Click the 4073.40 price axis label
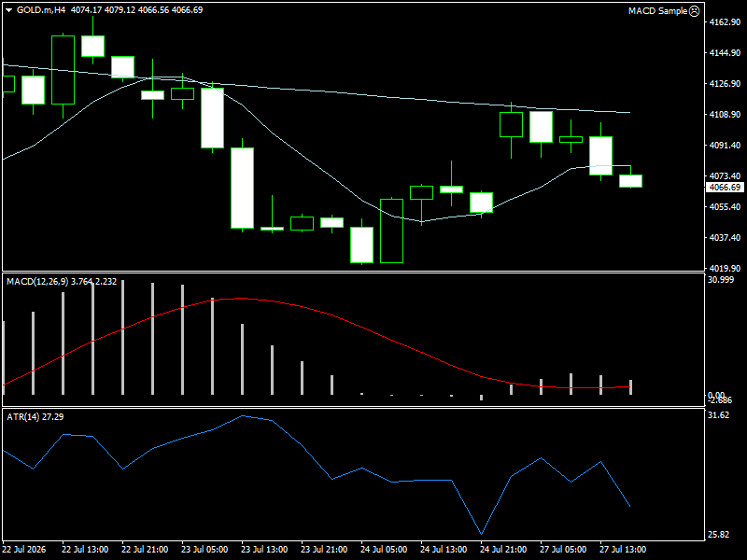This screenshot has width=747, height=560. coord(726,176)
